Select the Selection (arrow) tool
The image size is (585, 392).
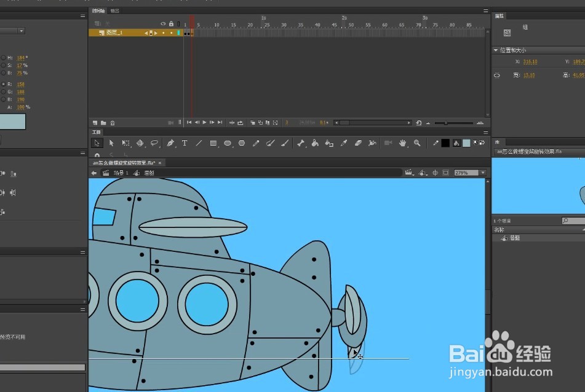(97, 143)
